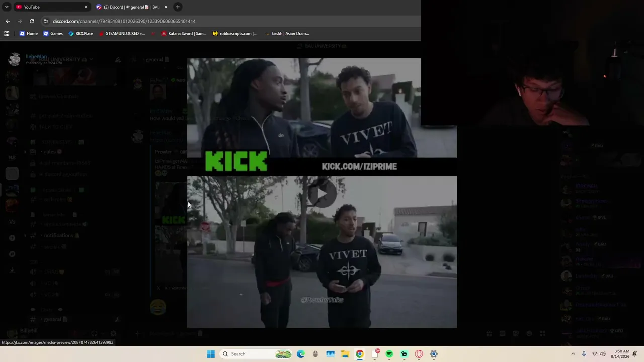Select the Discord #general browser tab
The image size is (644, 362).
132,7
